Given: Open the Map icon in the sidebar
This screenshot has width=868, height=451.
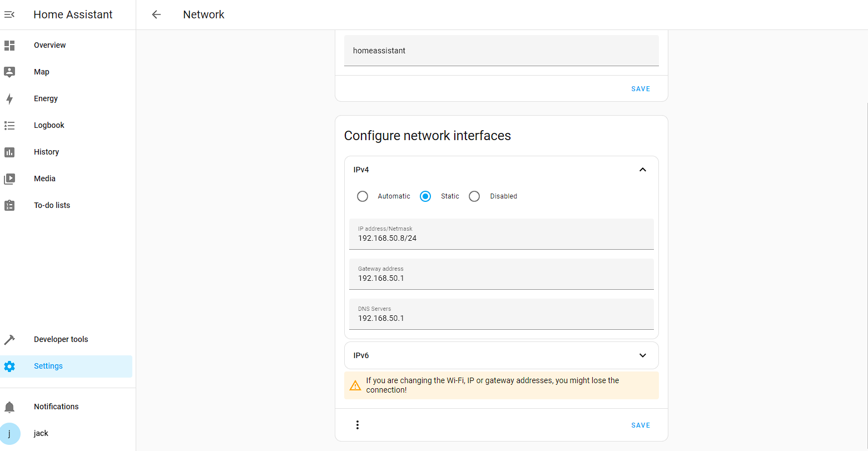Looking at the screenshot, I should point(9,72).
